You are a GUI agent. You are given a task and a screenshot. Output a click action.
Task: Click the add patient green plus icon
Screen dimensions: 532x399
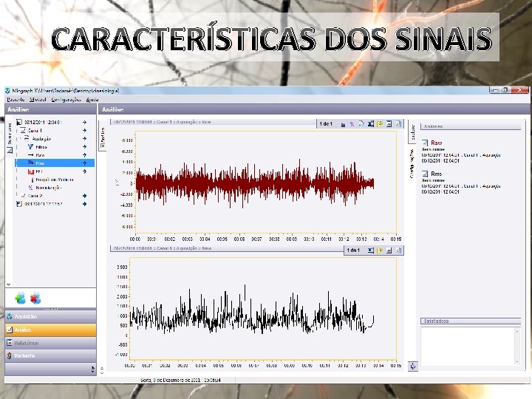[x=20, y=298]
